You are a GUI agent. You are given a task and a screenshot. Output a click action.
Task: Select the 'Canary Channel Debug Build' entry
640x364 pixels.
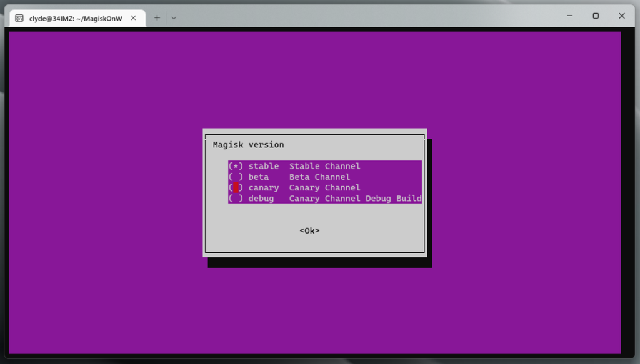pyautogui.click(x=355, y=199)
